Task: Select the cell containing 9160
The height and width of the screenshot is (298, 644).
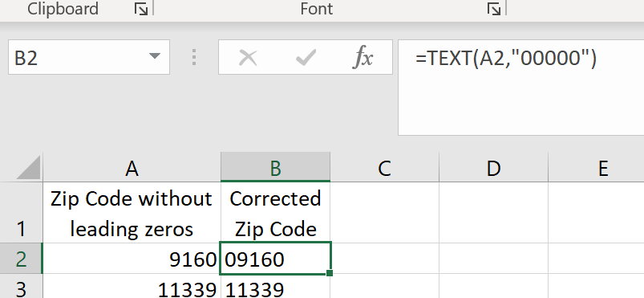Action: [x=132, y=258]
